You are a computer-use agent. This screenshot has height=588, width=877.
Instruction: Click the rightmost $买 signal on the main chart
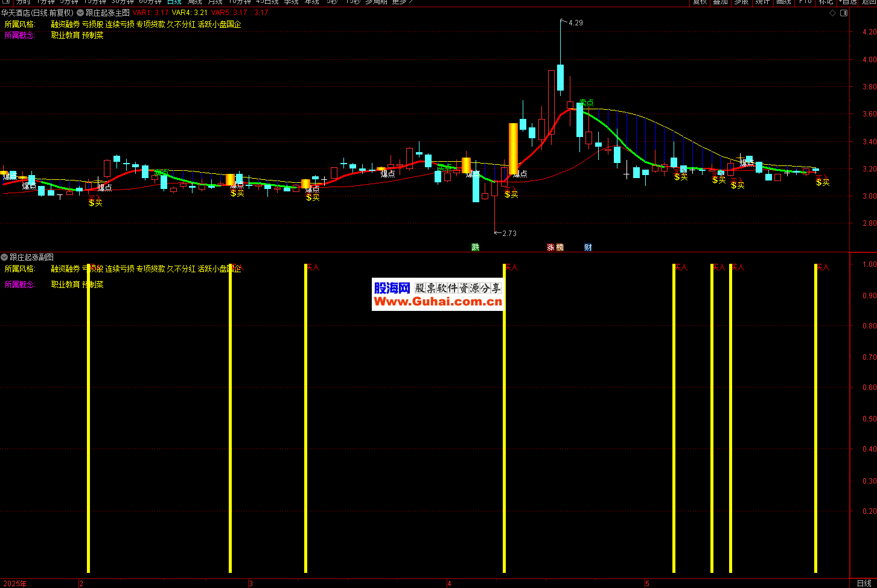[823, 182]
